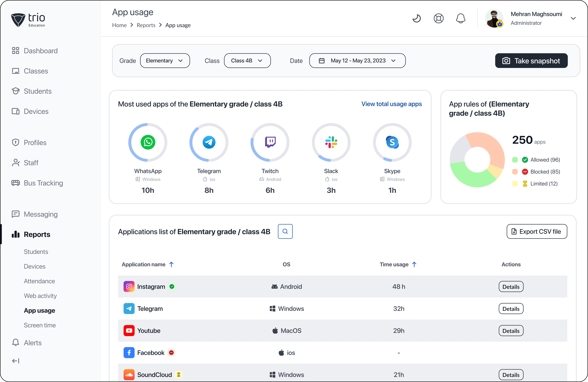
Task: Open Details for SoundCloud
Action: point(511,375)
